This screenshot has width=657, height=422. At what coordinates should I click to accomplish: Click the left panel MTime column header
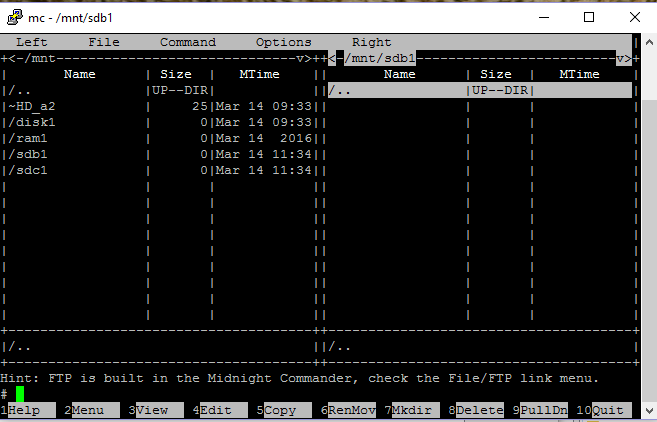click(259, 74)
